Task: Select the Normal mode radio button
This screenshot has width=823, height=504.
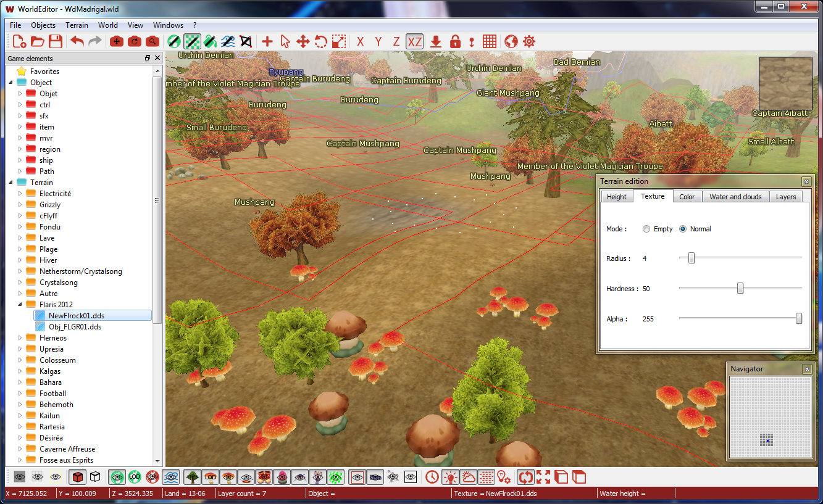Action: 683,229
